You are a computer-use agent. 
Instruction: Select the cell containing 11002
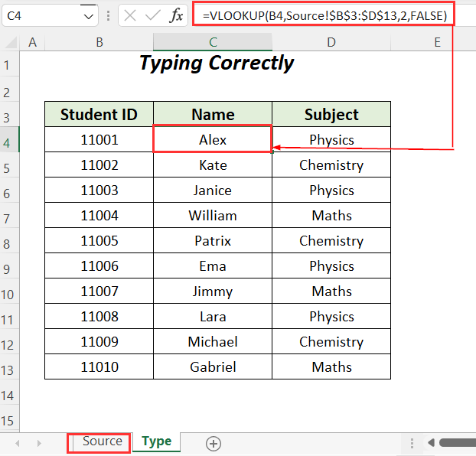point(99,164)
